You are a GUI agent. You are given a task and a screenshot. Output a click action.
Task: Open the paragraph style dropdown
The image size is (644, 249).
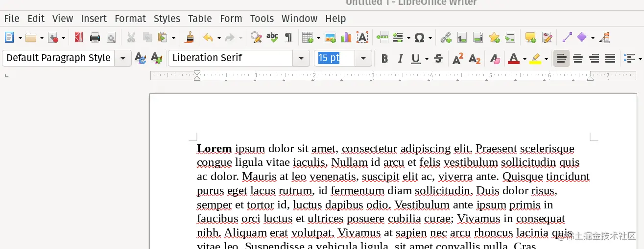click(123, 58)
